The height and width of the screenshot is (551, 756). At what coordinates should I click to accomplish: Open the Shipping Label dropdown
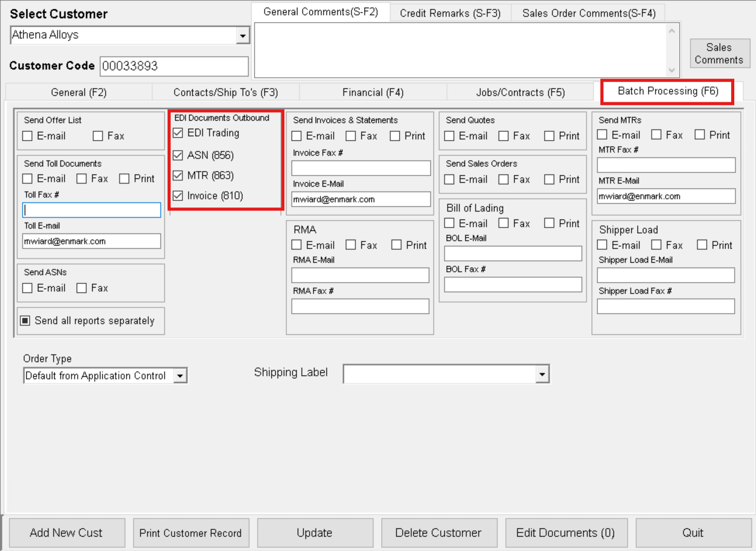click(x=542, y=374)
